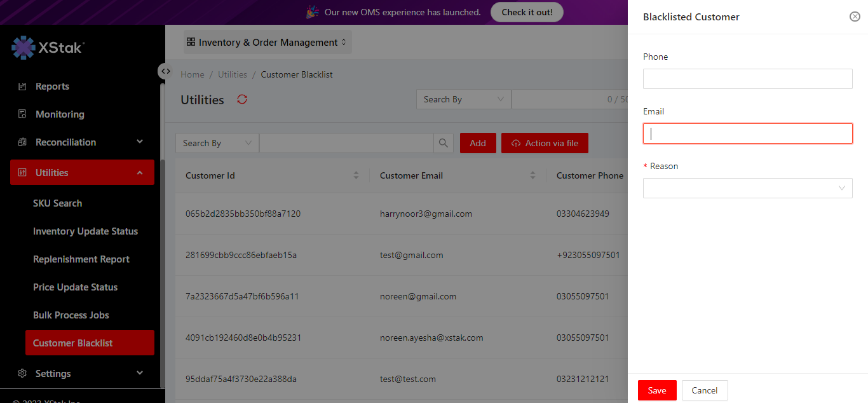Click the Phone input field
Image resolution: width=868 pixels, height=403 pixels.
click(x=747, y=79)
